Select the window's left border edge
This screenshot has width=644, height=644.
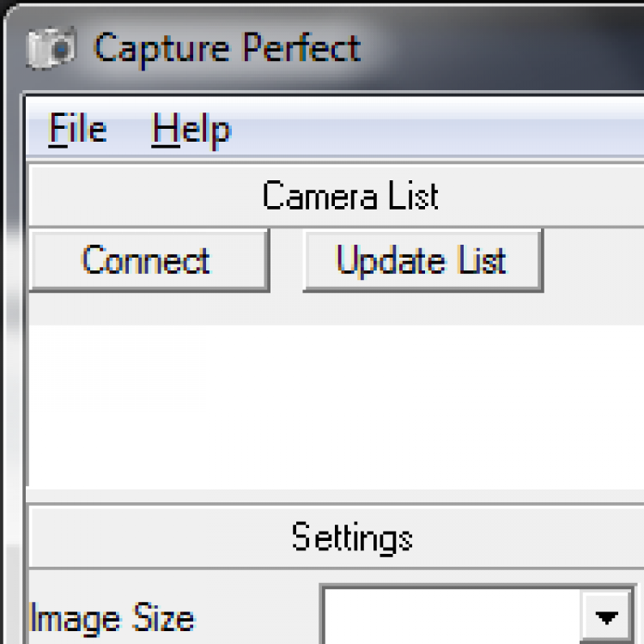point(11,369)
